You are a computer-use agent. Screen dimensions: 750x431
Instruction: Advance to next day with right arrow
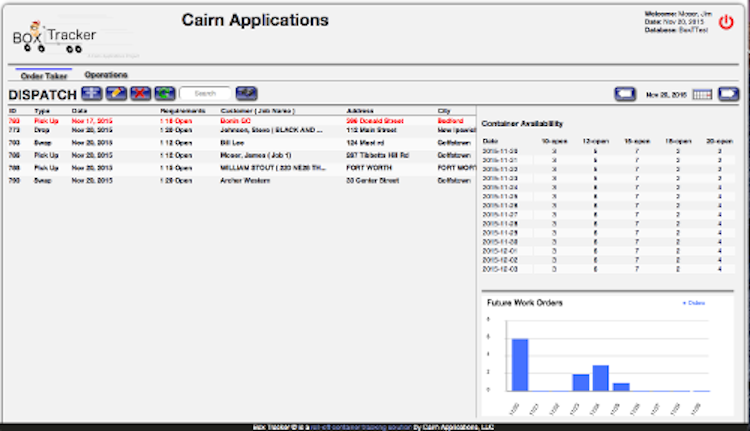[x=728, y=94]
